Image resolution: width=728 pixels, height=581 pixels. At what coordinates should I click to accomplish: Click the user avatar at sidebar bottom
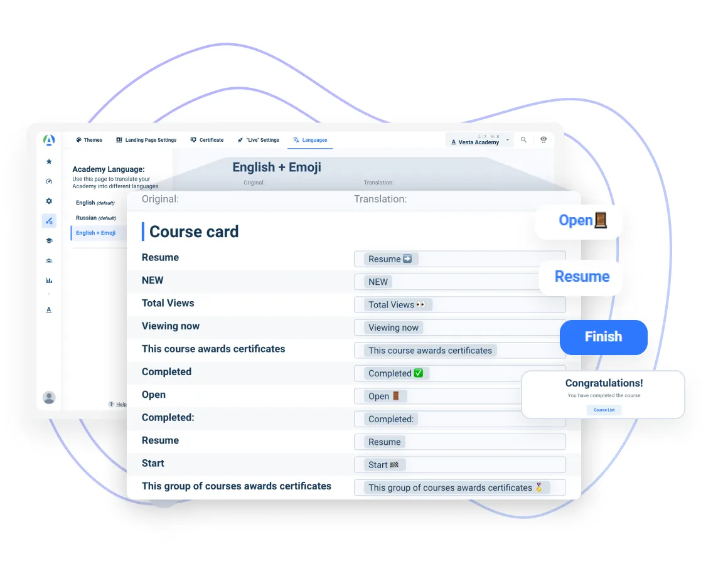click(x=49, y=397)
